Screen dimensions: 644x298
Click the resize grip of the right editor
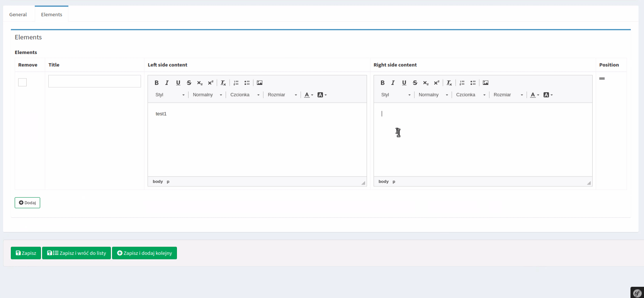[x=589, y=183]
